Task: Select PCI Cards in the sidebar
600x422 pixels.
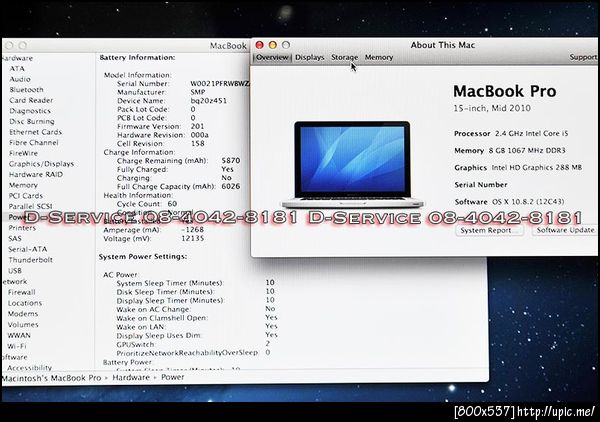Action: click(26, 196)
